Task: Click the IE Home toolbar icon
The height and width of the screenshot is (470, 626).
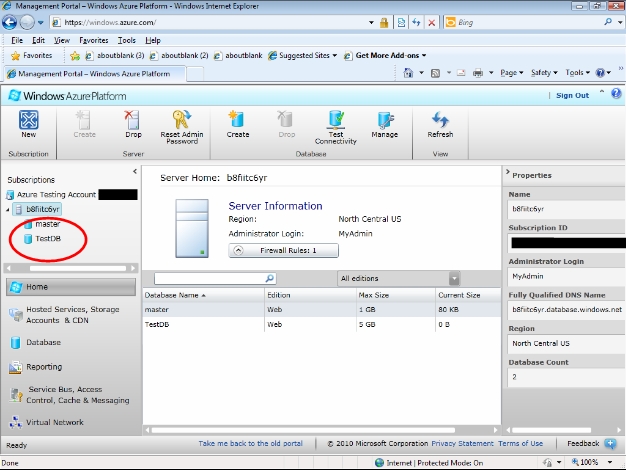Action: [408, 73]
